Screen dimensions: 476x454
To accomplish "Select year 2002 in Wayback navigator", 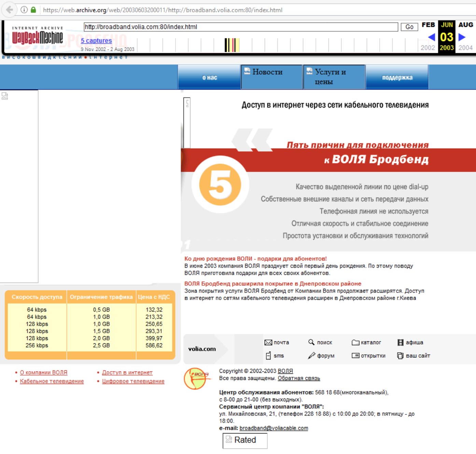I will [428, 48].
